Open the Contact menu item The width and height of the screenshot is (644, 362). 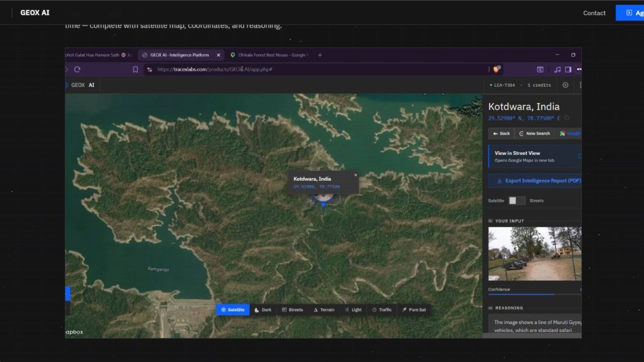pos(594,12)
